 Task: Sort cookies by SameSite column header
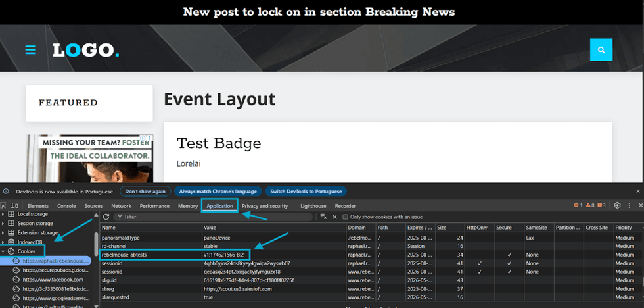click(x=538, y=228)
